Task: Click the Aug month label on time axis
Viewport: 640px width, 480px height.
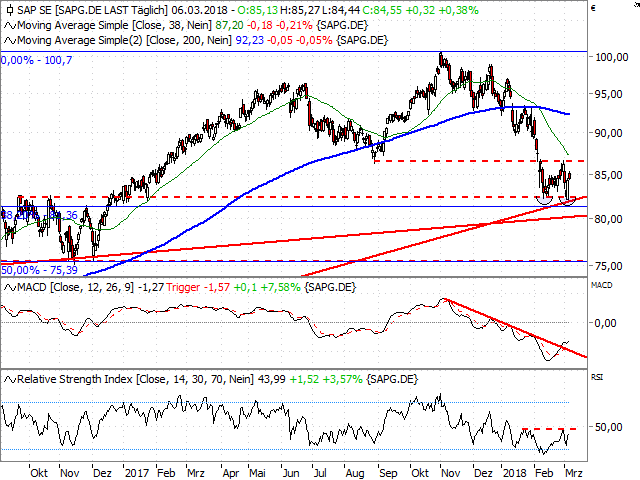Action: (x=355, y=473)
